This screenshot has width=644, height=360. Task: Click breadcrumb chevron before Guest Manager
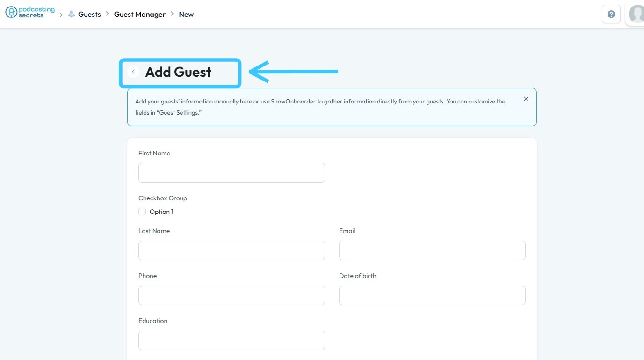pyautogui.click(x=108, y=14)
